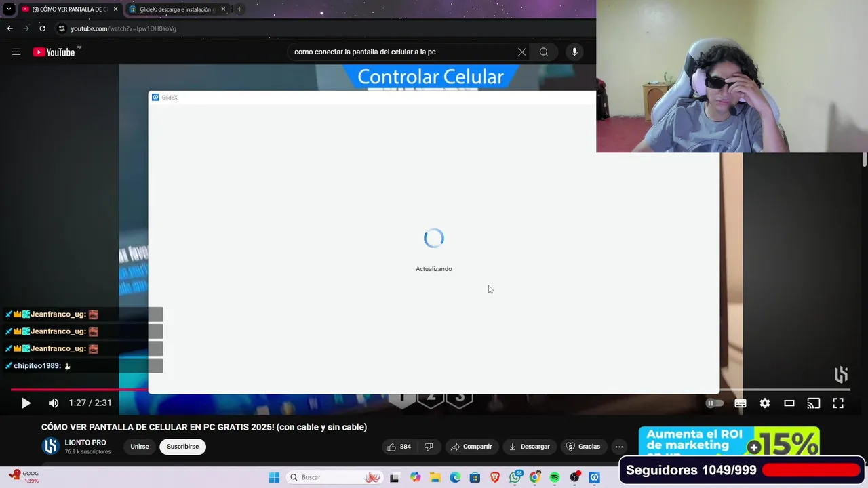
Task: Open Microsoft Edge from the taskbar
Action: 455,477
